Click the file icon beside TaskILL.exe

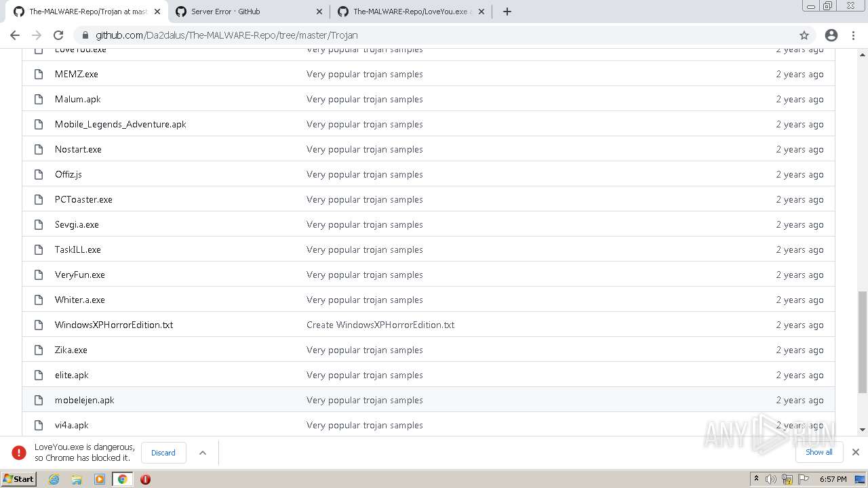click(x=39, y=249)
